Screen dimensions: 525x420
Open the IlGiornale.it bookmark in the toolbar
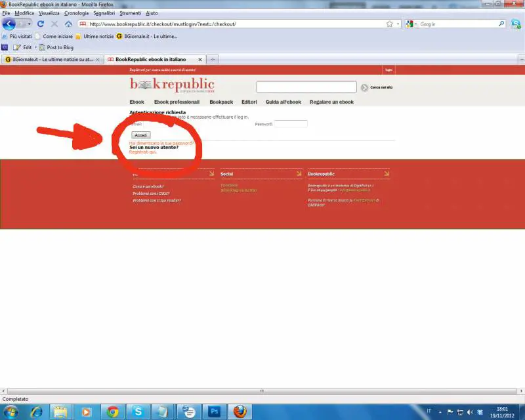click(x=147, y=36)
